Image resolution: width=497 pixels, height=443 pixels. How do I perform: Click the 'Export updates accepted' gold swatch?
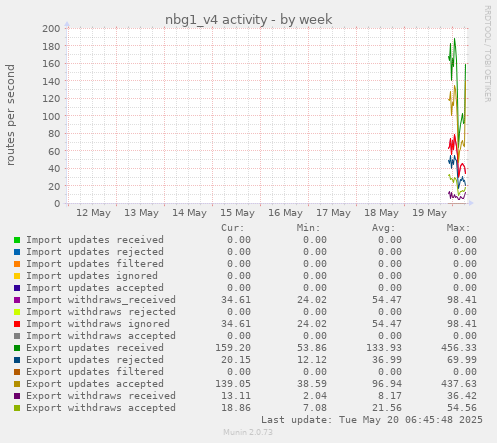tap(17, 384)
